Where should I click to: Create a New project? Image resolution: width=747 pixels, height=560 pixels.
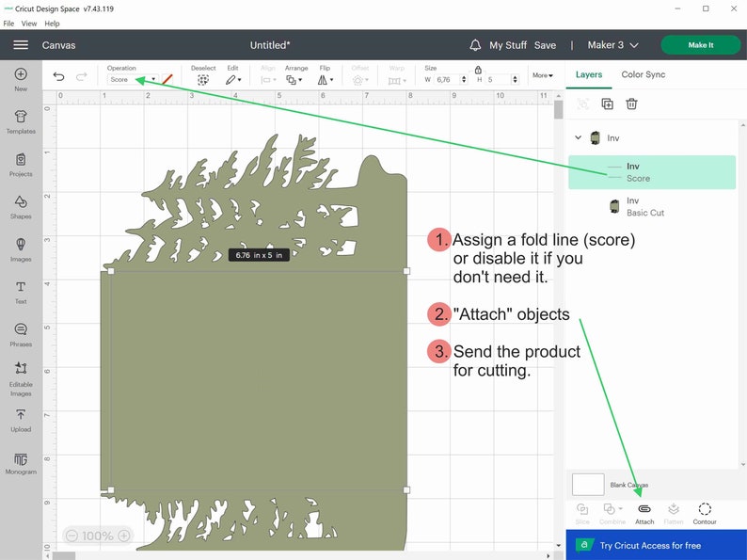tap(21, 80)
